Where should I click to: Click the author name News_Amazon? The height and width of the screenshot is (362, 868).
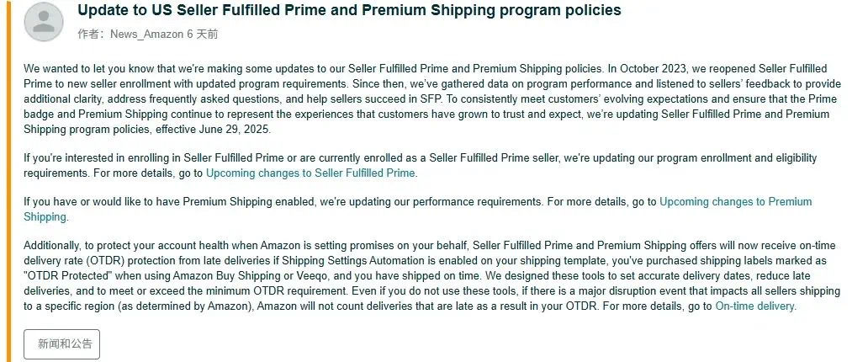(x=146, y=35)
